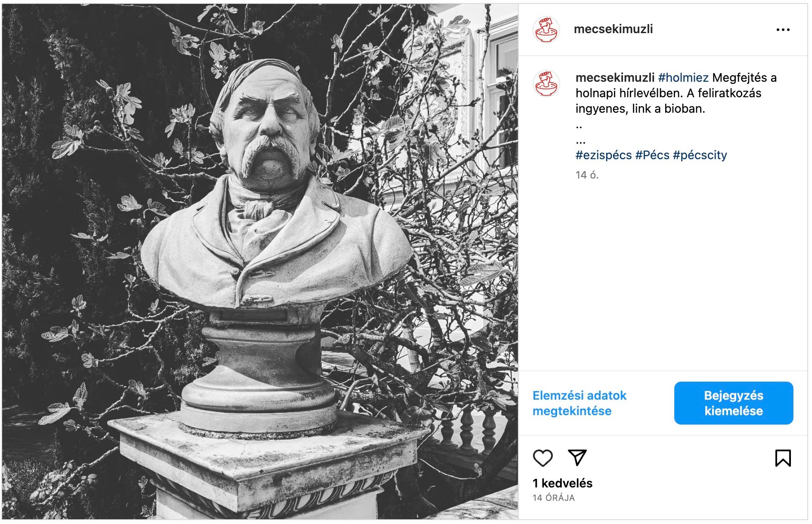Open the #Pécs hashtag
This screenshot has width=812, height=524.
[652, 155]
